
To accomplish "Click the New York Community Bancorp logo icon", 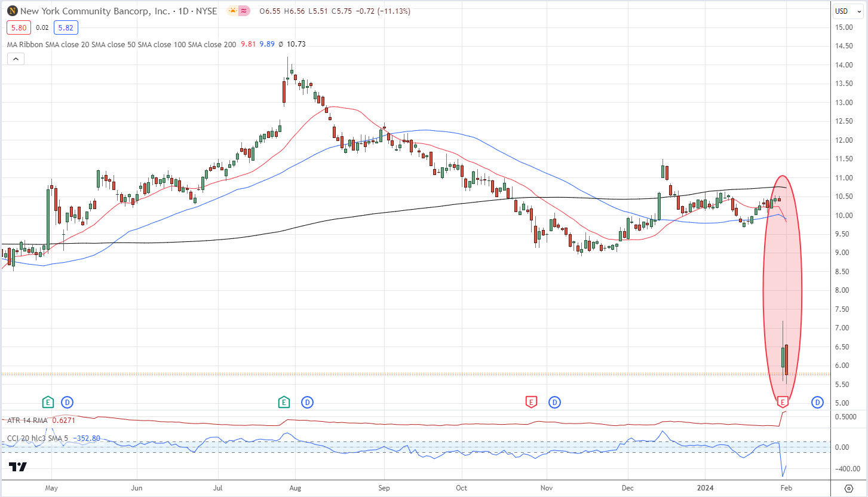I will pos(12,11).
